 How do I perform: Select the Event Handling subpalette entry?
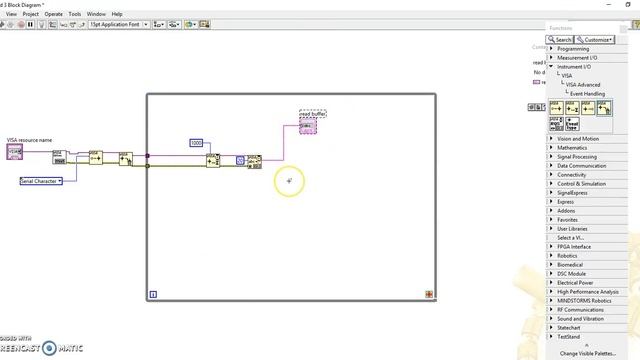[x=587, y=93]
